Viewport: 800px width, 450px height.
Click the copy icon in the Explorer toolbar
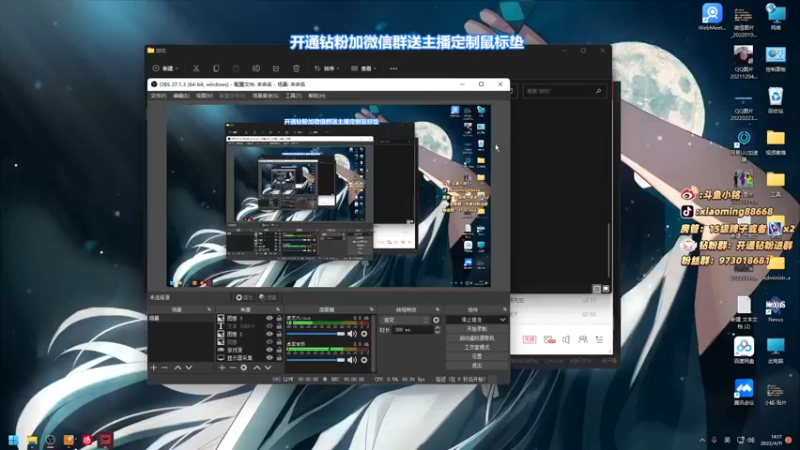216,68
